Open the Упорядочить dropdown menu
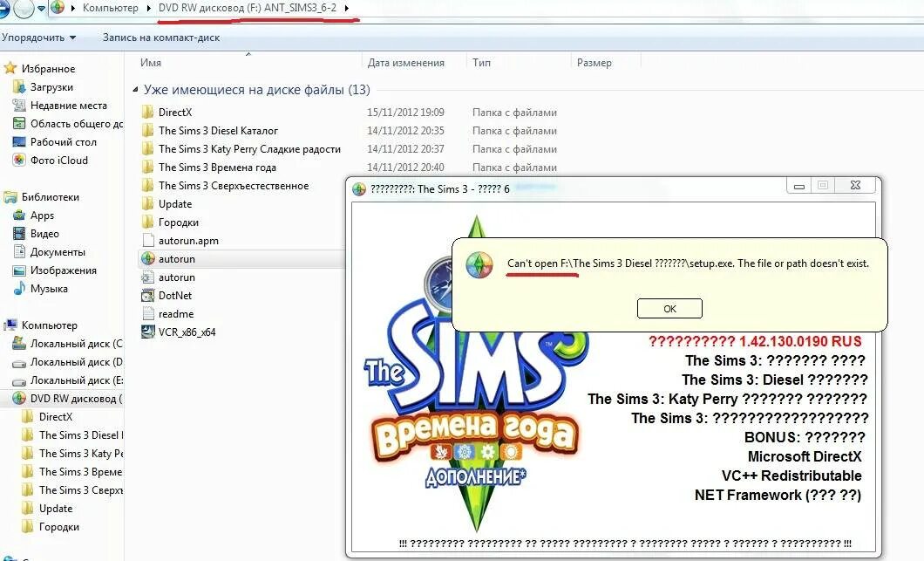Screen dimensions: 924x561 39,38
